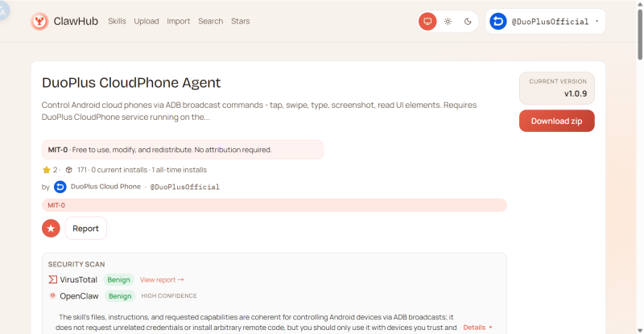Screen dimensions: 644x334
Task: Click the DuoPlus author avatar icon
Action: tap(60, 187)
